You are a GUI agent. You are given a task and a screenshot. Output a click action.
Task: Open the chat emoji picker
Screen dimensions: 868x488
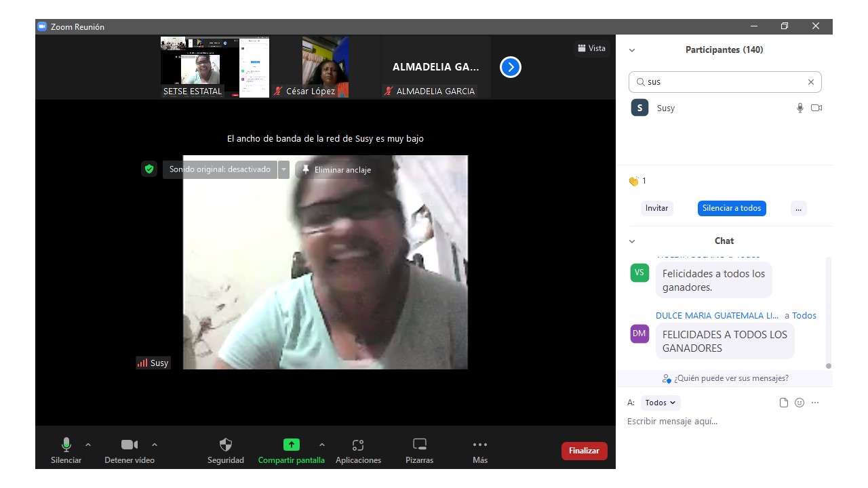click(800, 403)
